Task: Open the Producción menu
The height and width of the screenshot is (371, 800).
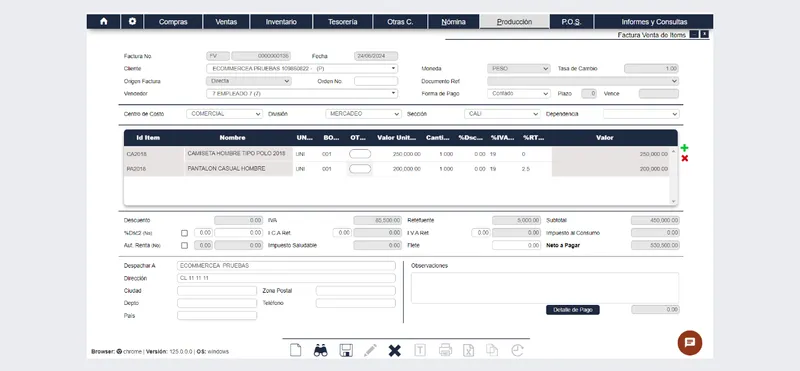Action: click(x=514, y=21)
